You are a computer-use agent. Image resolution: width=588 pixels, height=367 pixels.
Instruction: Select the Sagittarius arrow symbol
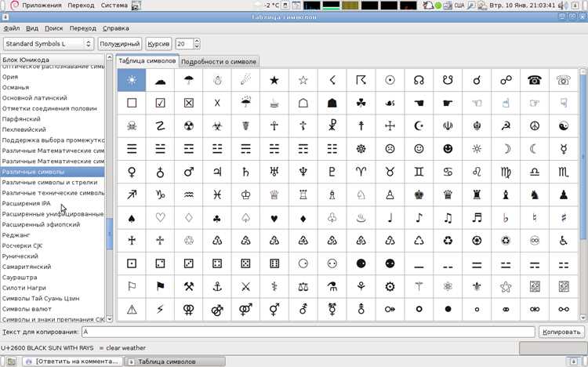pos(132,194)
